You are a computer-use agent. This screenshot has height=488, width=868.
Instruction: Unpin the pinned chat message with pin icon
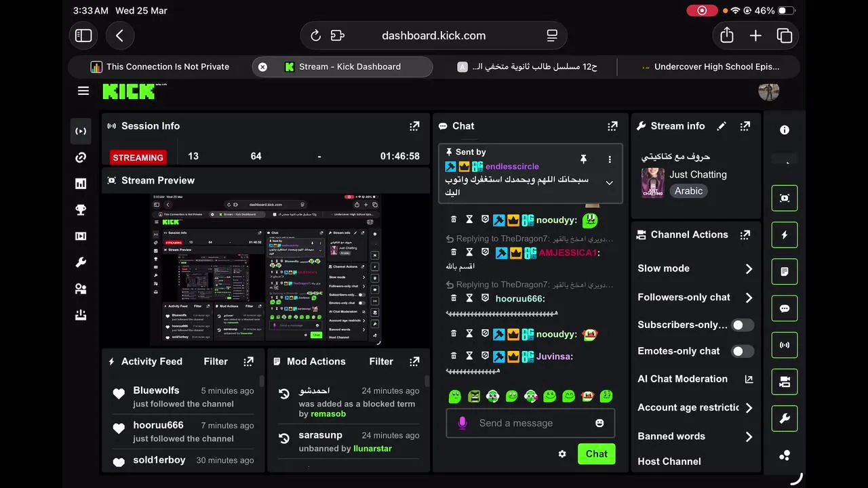(583, 159)
